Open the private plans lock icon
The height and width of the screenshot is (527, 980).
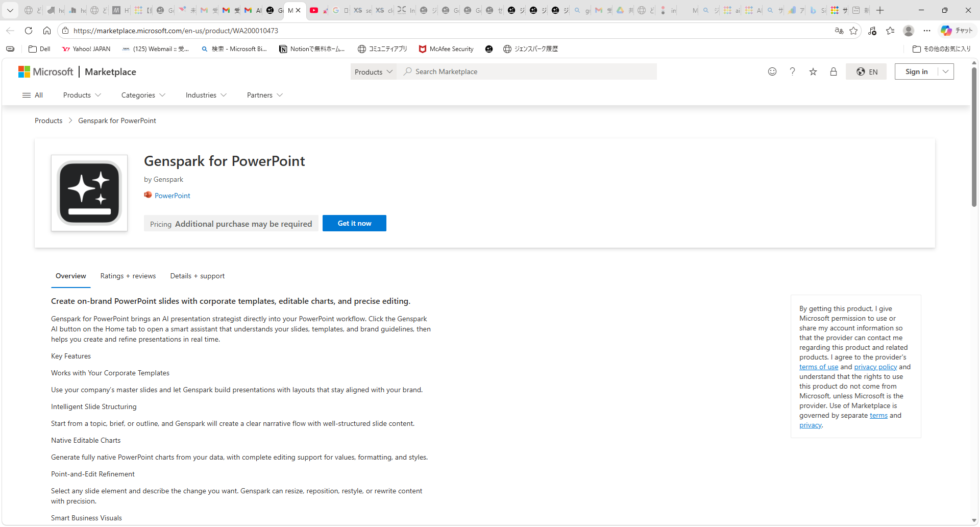pos(834,72)
